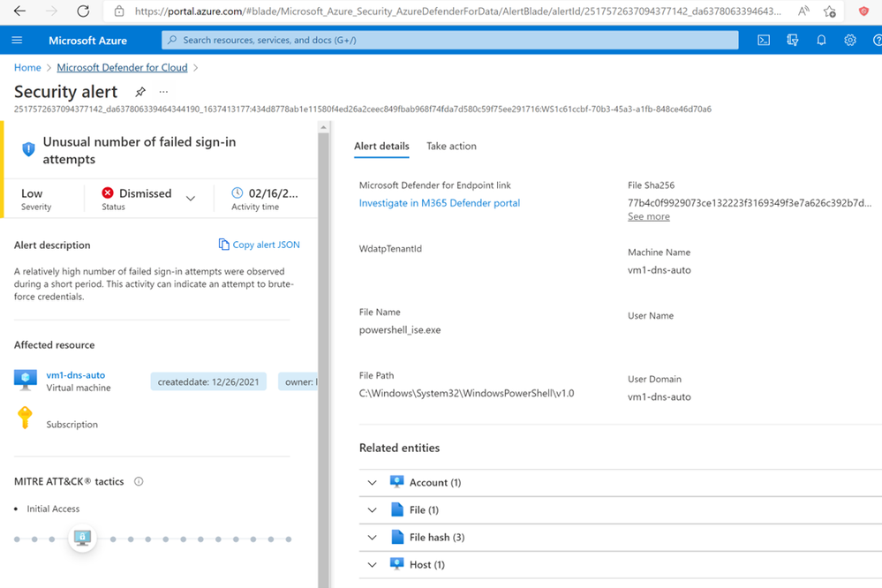The height and width of the screenshot is (588, 882).
Task: Copy alert JSON
Action: point(260,245)
